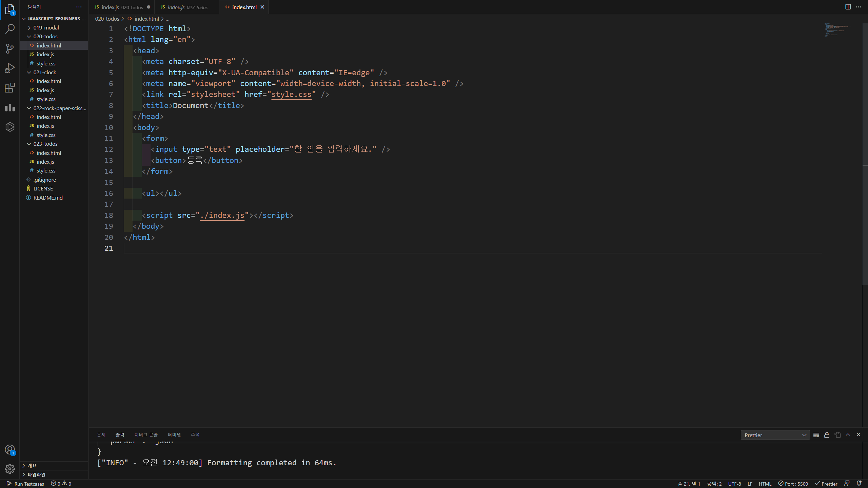868x488 pixels.
Task: Collapse the 021-clock folder
Action: point(44,72)
